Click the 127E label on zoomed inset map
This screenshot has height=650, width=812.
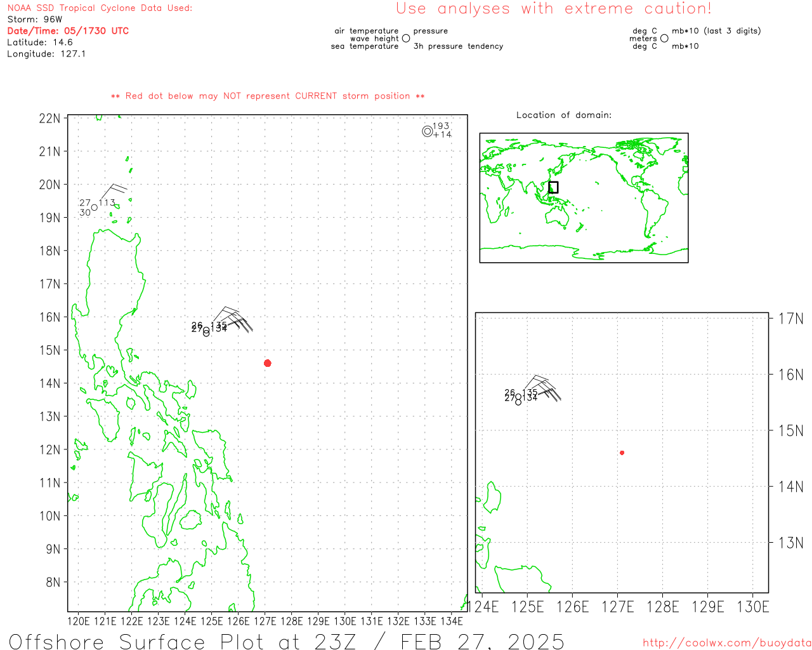click(x=618, y=607)
